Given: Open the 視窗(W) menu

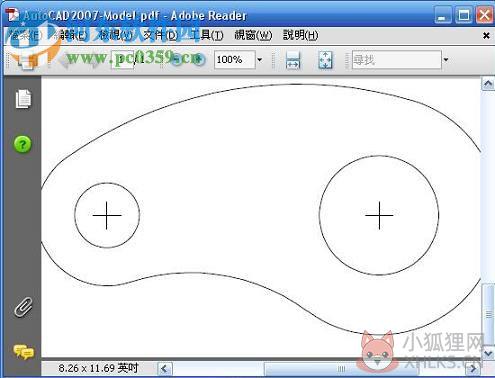Looking at the screenshot, I should pos(253,35).
